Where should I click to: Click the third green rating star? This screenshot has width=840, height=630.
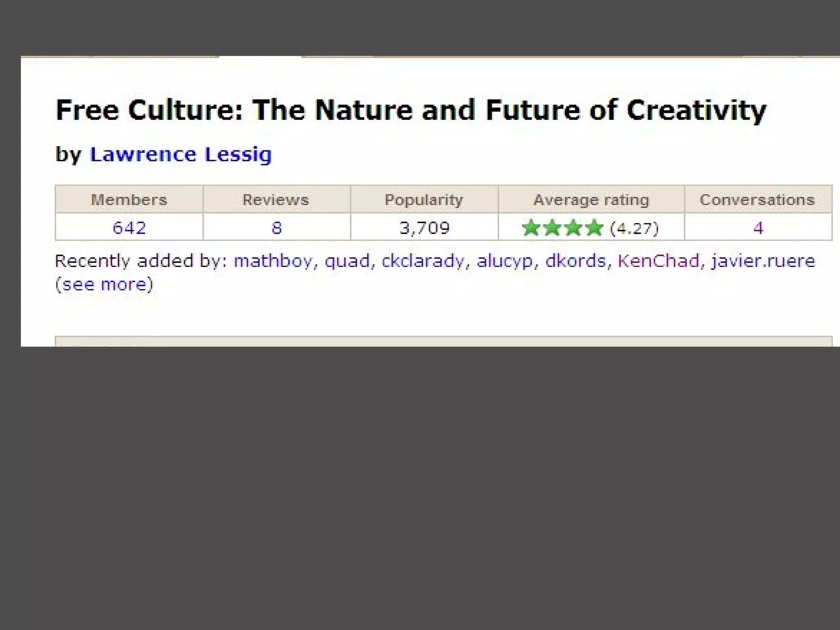pyautogui.click(x=573, y=228)
